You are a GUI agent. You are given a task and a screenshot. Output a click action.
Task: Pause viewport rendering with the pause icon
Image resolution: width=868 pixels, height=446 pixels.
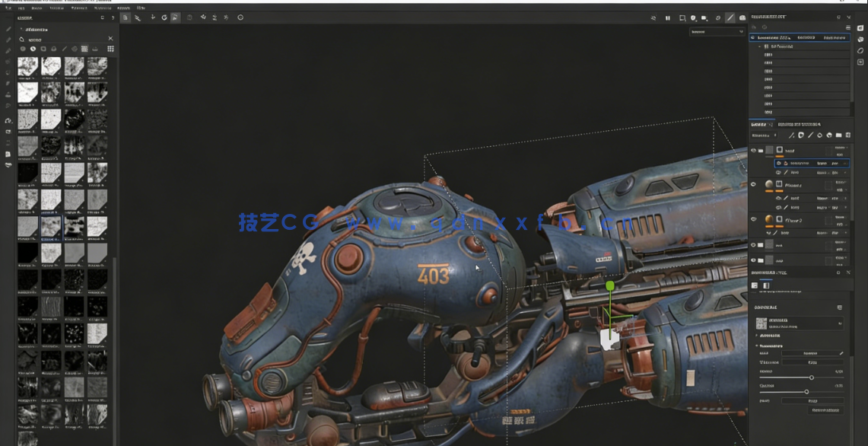(668, 18)
